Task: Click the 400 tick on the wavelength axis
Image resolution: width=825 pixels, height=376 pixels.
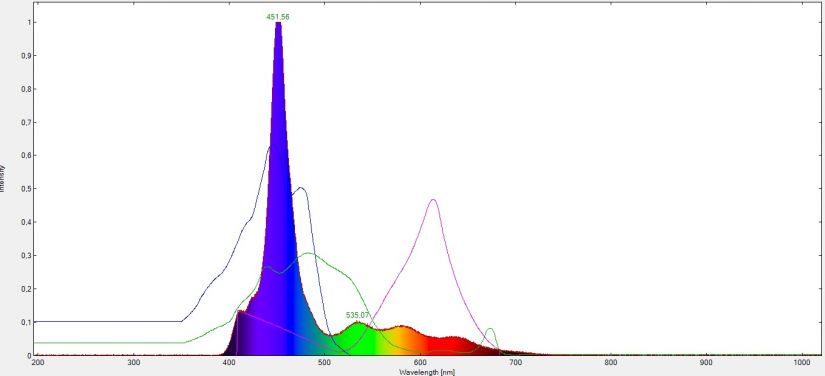Action: 229,363
